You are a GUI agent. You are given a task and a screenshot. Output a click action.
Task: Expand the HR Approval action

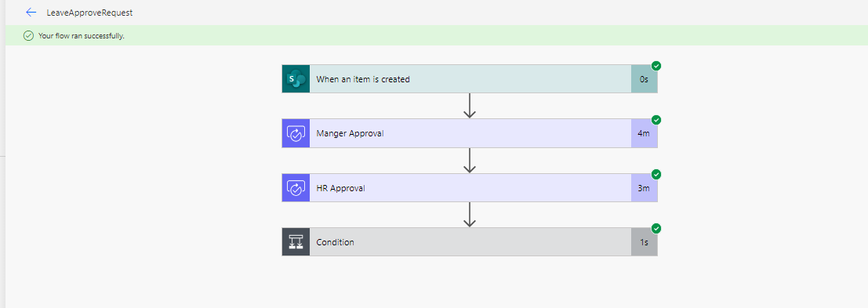pos(470,188)
